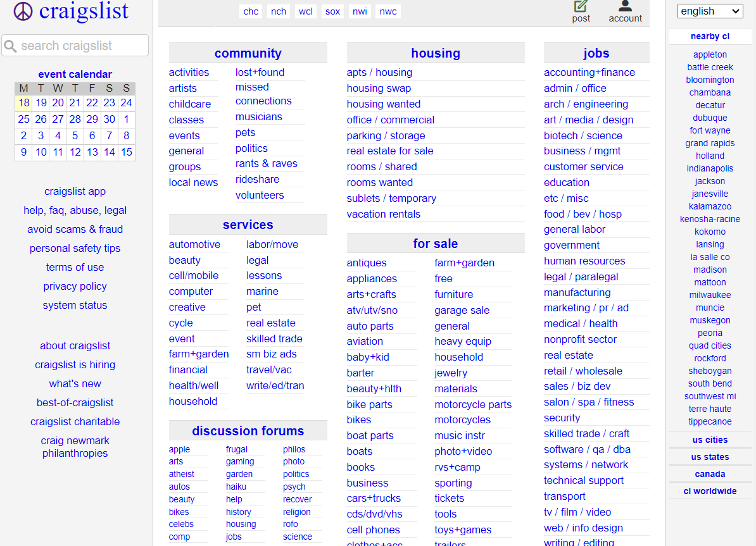
Task: Open automotive services
Action: pos(194,244)
